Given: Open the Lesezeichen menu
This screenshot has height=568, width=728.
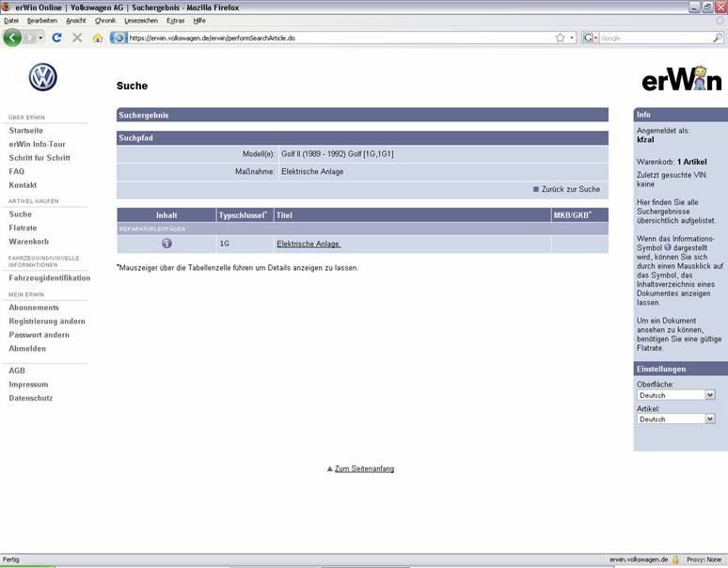Looking at the screenshot, I should click(141, 20).
